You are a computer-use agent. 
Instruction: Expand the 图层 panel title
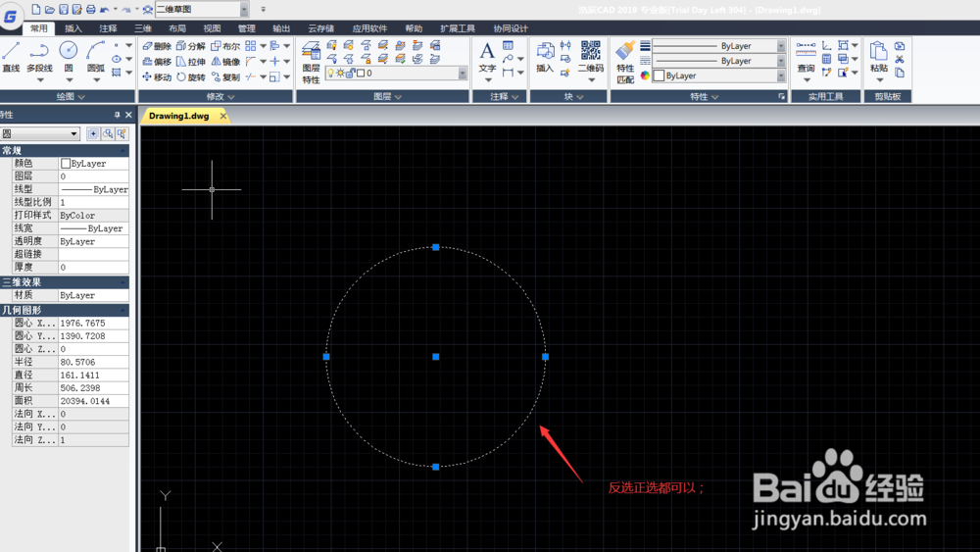[x=382, y=96]
